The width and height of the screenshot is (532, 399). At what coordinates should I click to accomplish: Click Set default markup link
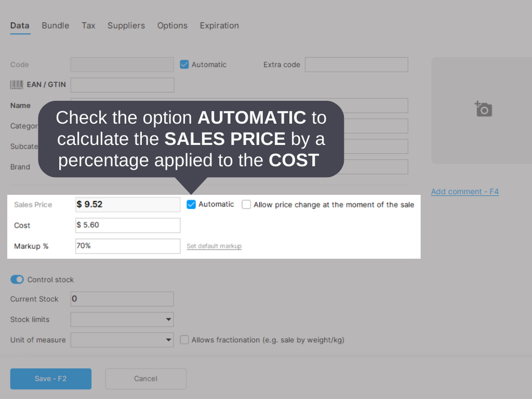click(214, 246)
